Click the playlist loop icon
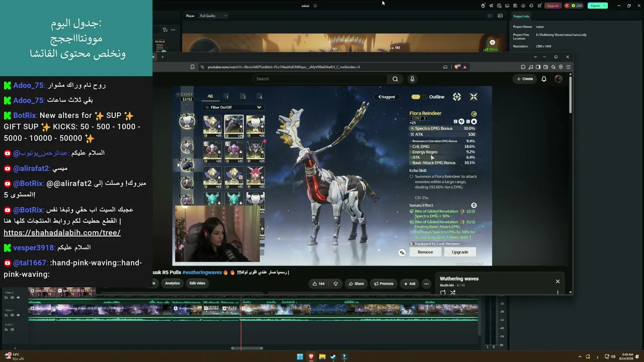This screenshot has height=362, width=644. click(x=443, y=292)
